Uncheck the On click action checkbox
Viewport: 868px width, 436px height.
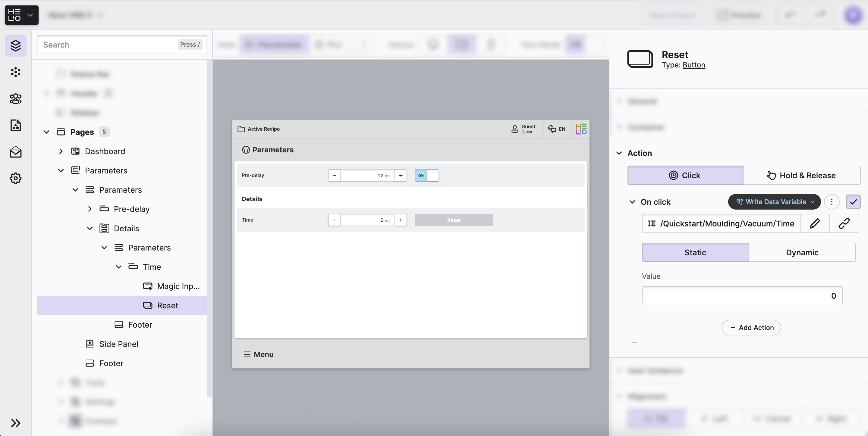point(853,202)
